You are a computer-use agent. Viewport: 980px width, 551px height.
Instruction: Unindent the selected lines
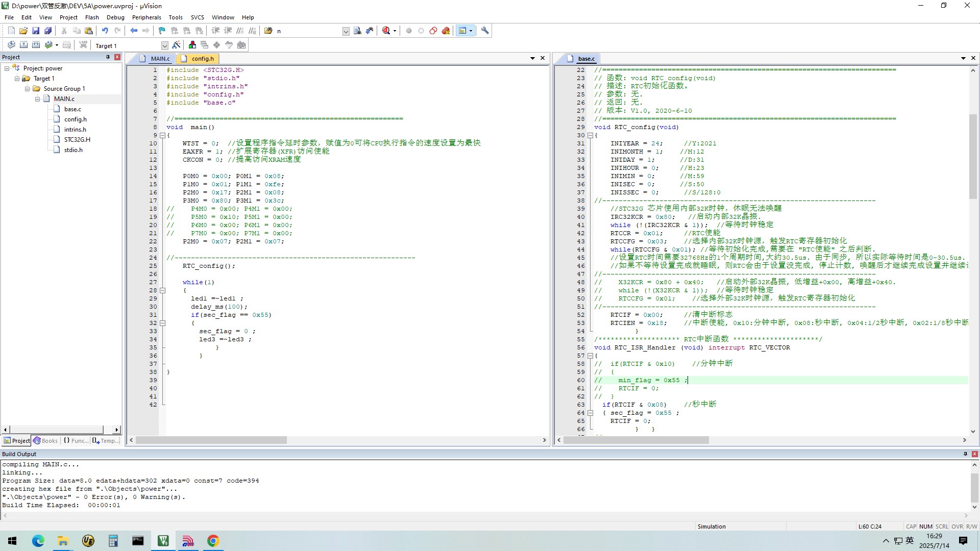228,31
